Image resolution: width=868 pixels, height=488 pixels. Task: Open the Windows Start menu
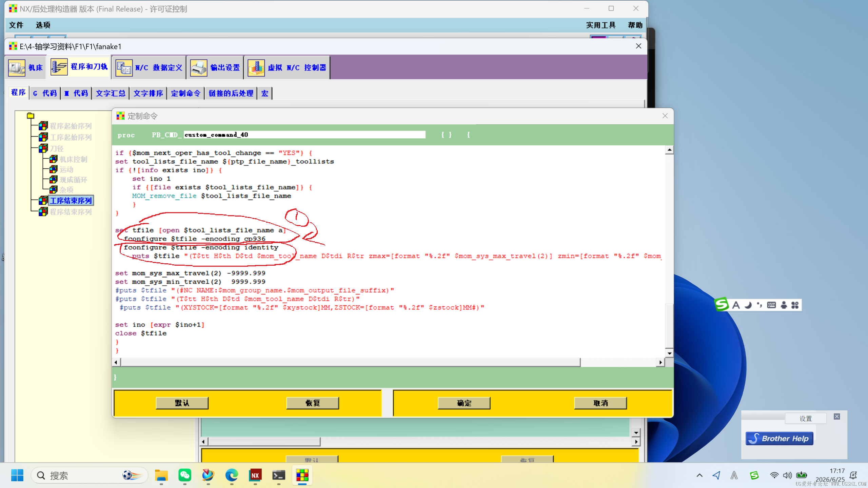click(17, 475)
